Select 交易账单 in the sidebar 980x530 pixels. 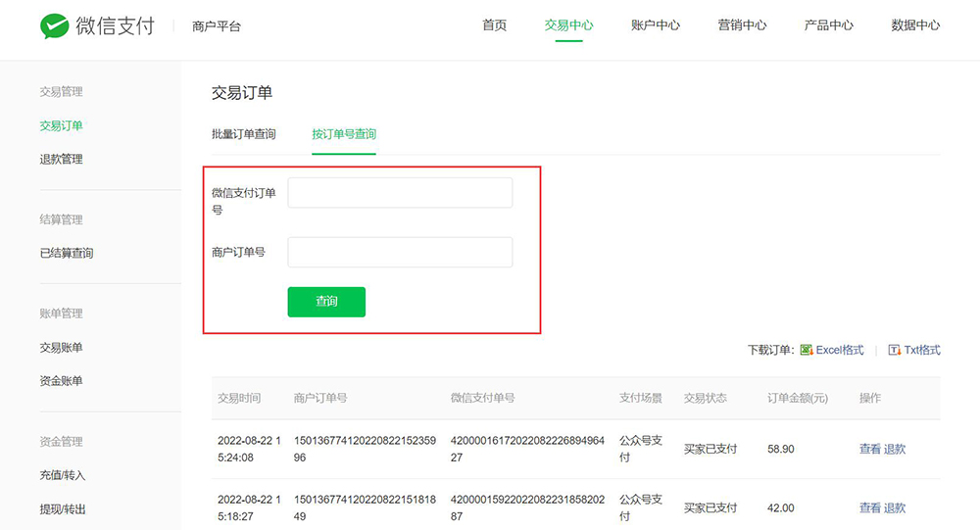(x=61, y=348)
